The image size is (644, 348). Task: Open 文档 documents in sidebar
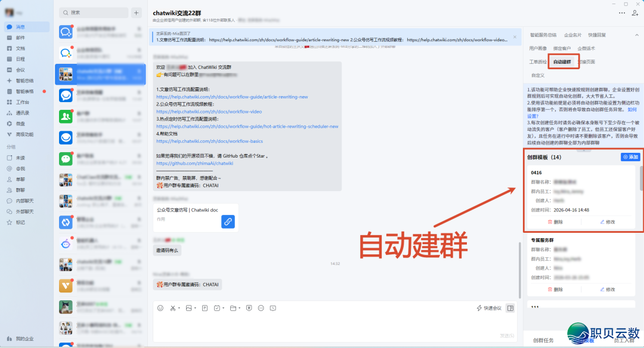[20, 48]
